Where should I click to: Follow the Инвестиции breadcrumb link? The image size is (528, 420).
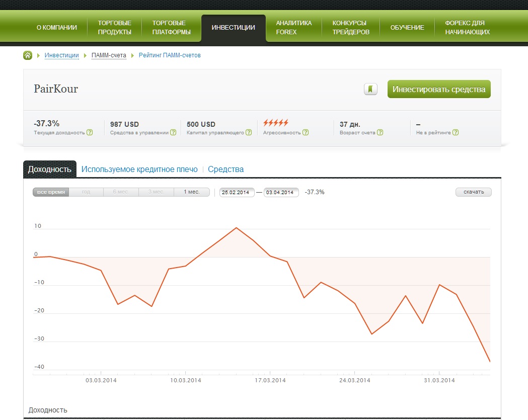pyautogui.click(x=61, y=55)
